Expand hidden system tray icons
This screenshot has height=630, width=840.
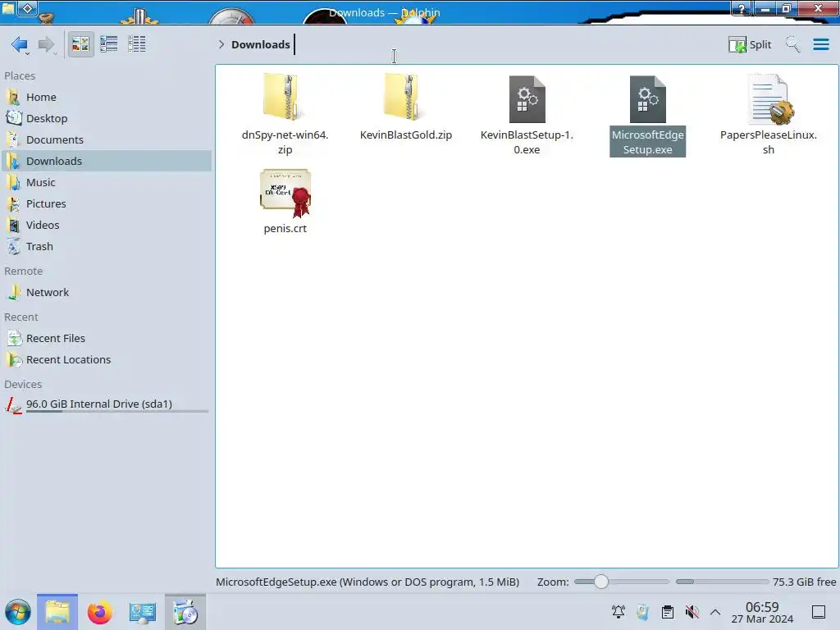click(x=715, y=612)
